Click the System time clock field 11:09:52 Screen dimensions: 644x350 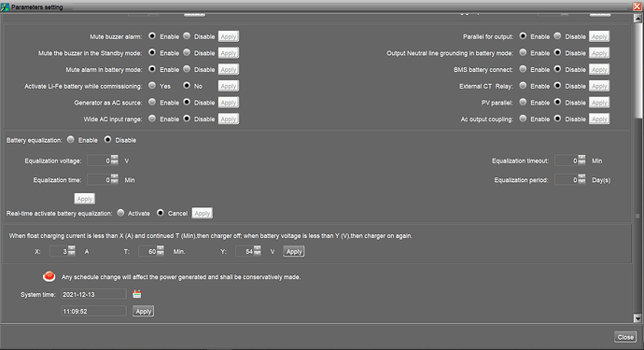click(93, 311)
